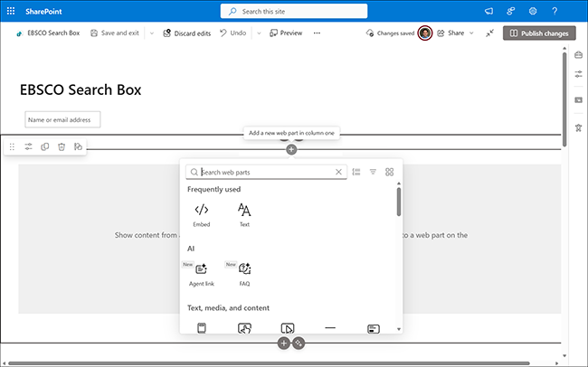Screen dimensions: 588x367
Task: Click the plus add web part button
Action: click(291, 149)
